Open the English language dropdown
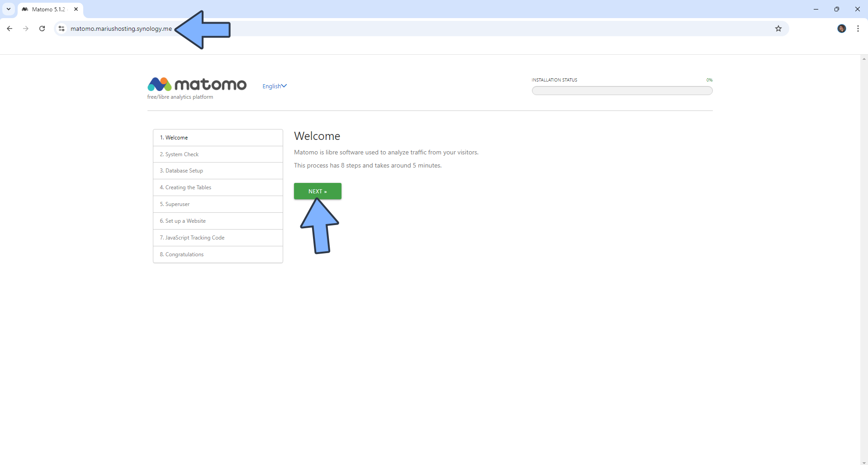This screenshot has height=465, width=868. tap(275, 86)
